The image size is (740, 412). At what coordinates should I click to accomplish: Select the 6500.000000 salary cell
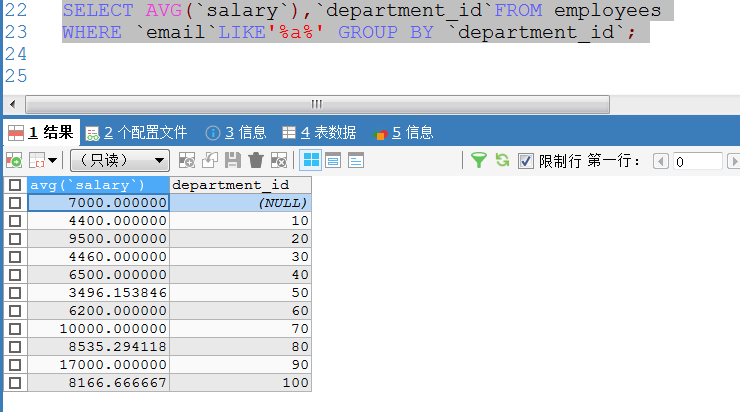coord(98,275)
